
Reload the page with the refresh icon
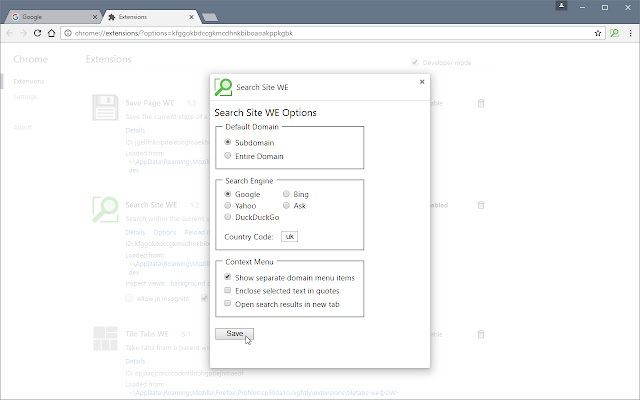pos(37,33)
